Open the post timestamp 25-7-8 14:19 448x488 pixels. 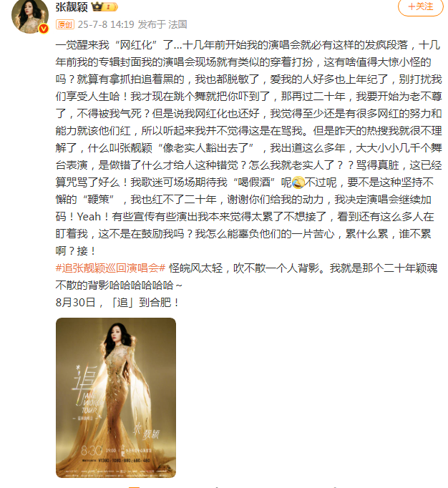click(x=106, y=24)
